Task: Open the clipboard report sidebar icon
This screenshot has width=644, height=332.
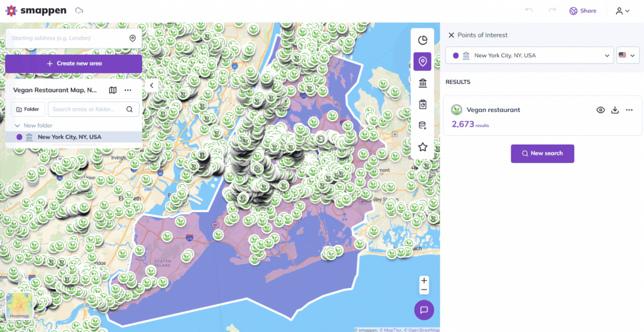Action: click(423, 104)
